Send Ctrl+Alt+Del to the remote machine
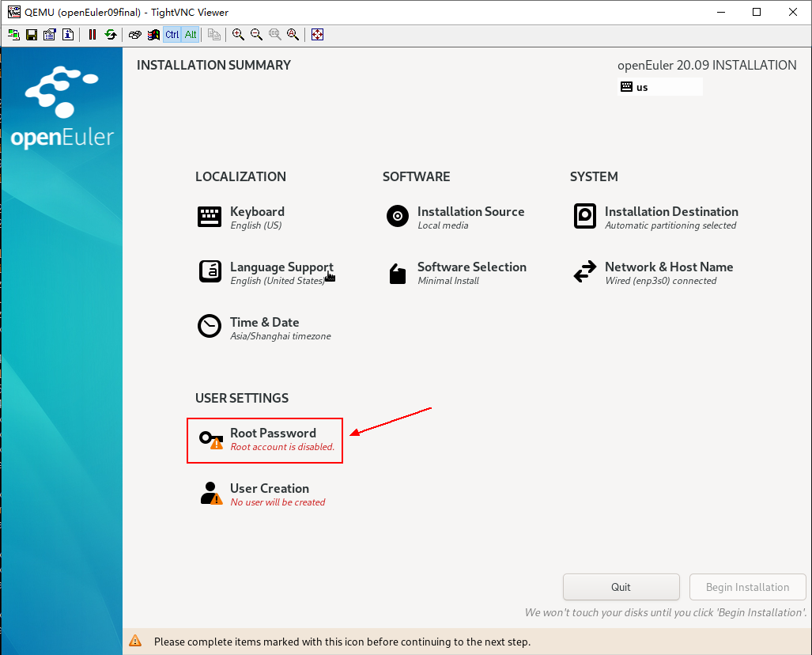This screenshot has width=812, height=655. [x=135, y=35]
